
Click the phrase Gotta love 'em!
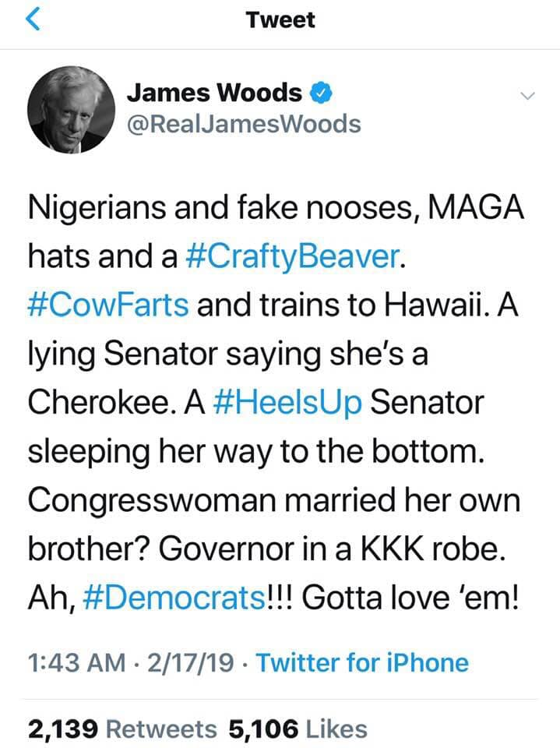pyautogui.click(x=410, y=598)
